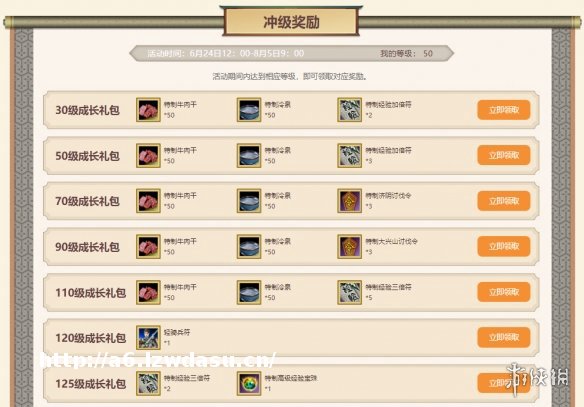Select the golden order token icon in 70级成长礼包
584x407 pixels.
tap(350, 201)
